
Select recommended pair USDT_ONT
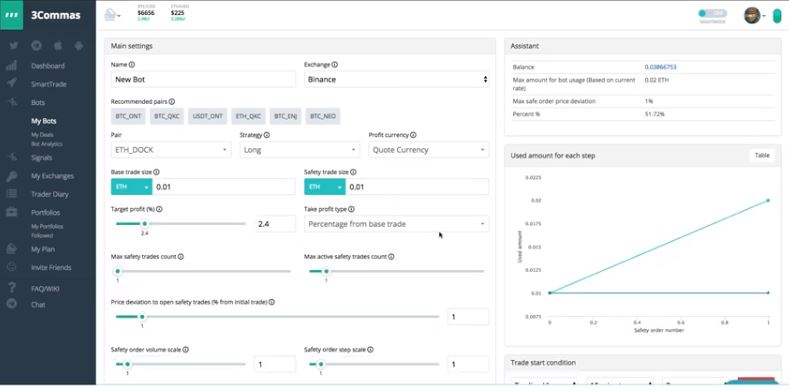tap(208, 116)
